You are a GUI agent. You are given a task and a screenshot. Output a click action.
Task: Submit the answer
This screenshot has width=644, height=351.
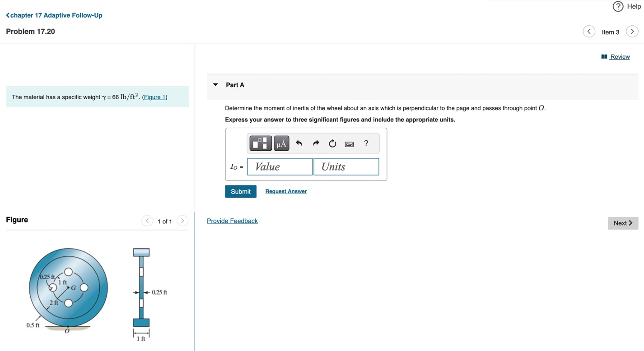click(x=241, y=191)
